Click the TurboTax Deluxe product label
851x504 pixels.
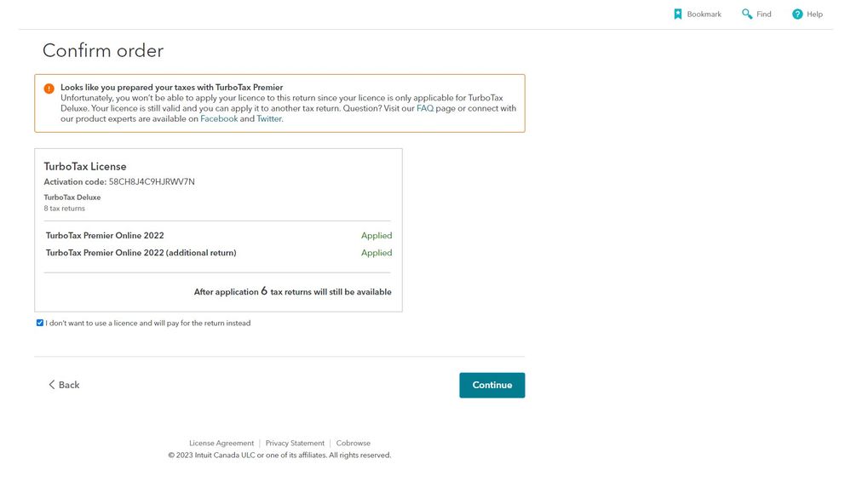[x=72, y=198]
